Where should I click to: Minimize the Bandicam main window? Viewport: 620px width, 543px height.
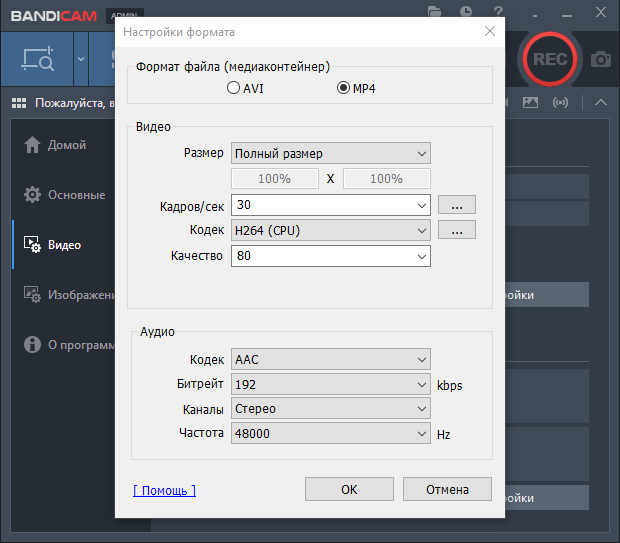pos(567,15)
